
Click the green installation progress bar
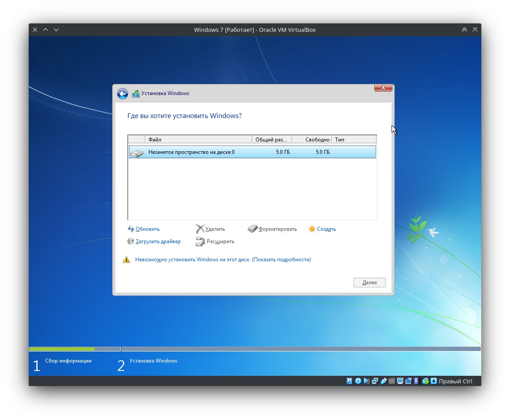[x=62, y=349]
